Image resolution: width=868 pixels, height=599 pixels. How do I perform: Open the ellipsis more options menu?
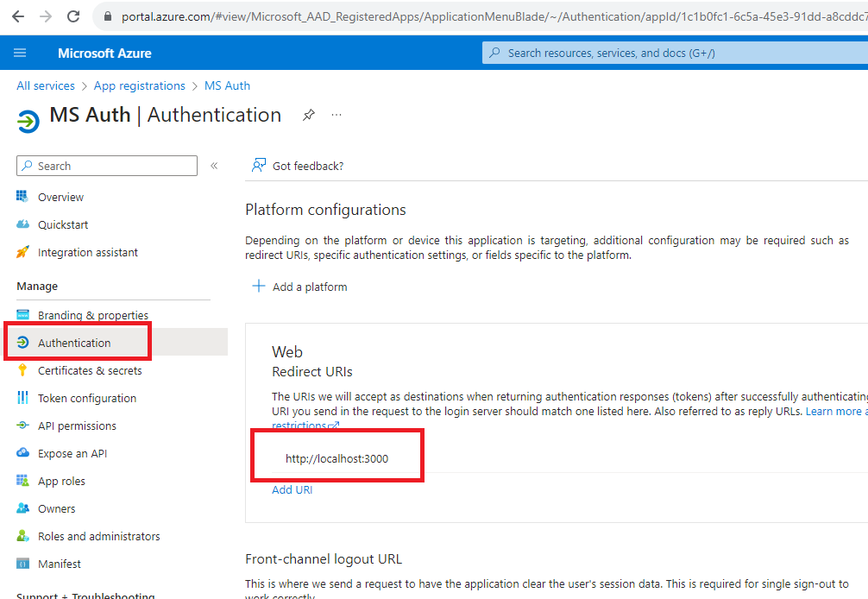tap(336, 115)
